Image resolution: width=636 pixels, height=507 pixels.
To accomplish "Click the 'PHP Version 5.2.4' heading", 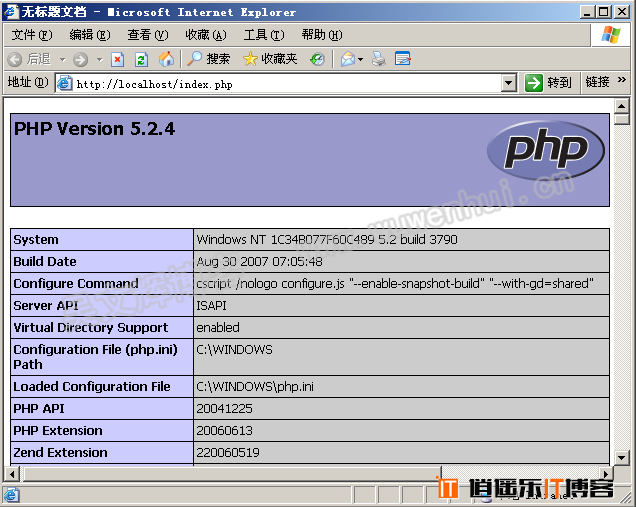I will (x=94, y=129).
